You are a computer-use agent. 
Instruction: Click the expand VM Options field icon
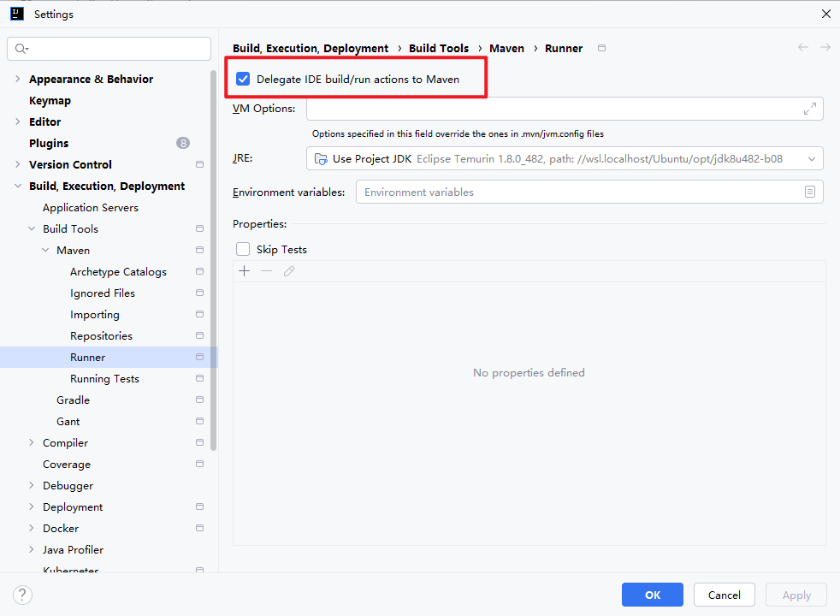click(809, 109)
